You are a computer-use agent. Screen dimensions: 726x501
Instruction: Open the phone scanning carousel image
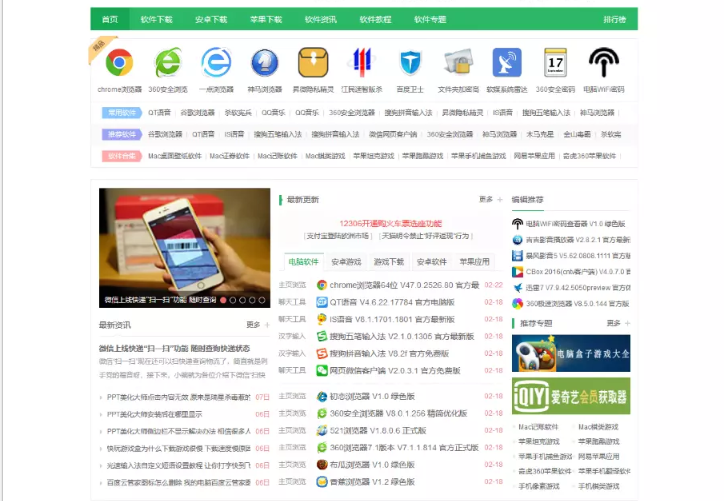click(184, 248)
